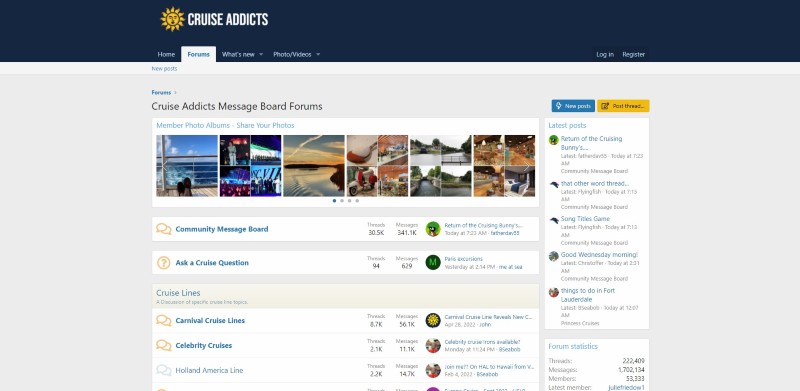Click Log in
800x391 pixels.
pos(605,54)
